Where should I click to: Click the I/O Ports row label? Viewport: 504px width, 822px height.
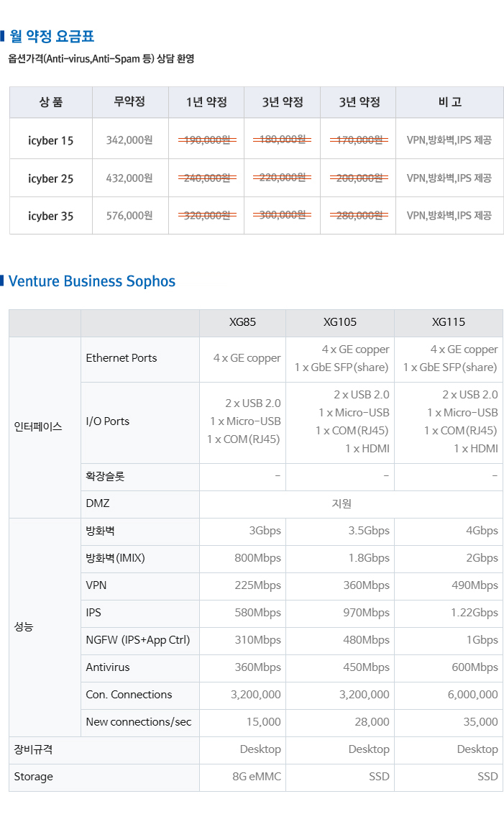107,421
